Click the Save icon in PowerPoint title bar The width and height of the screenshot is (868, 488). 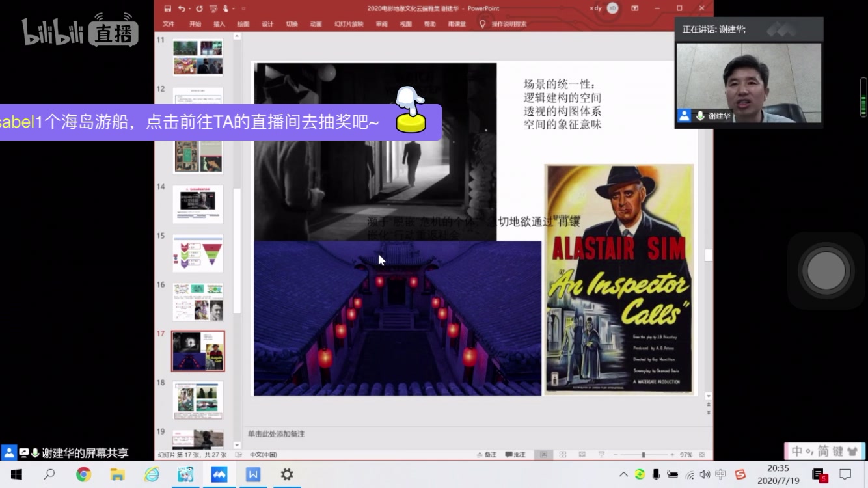[168, 8]
